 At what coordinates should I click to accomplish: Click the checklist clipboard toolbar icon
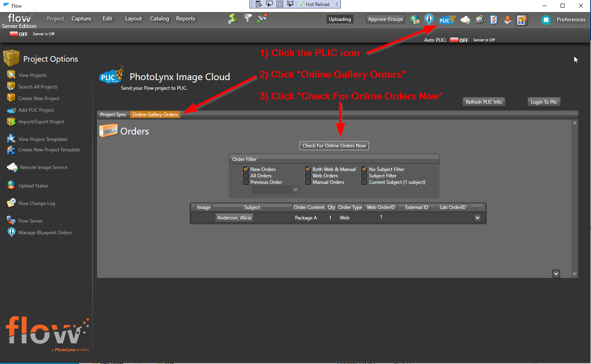[x=494, y=20]
